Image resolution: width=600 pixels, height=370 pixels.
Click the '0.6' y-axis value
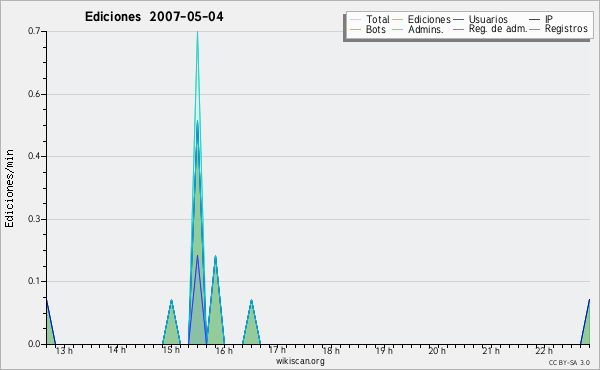pyautogui.click(x=34, y=94)
